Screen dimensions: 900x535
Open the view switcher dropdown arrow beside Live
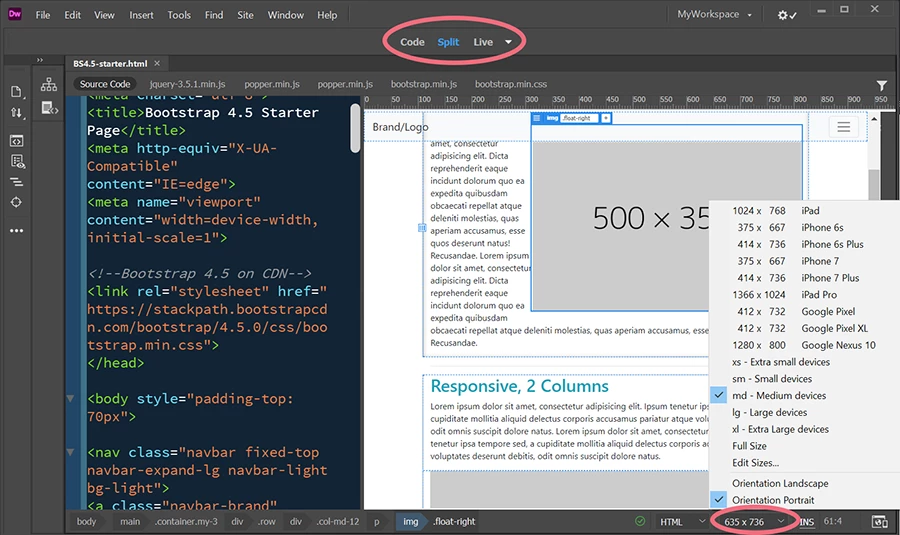[x=508, y=42]
